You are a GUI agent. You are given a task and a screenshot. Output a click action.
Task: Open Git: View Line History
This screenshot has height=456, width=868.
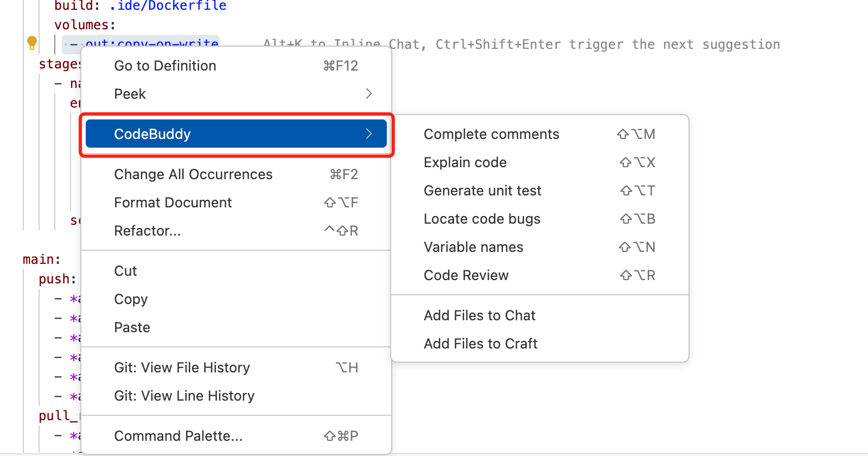(236, 396)
